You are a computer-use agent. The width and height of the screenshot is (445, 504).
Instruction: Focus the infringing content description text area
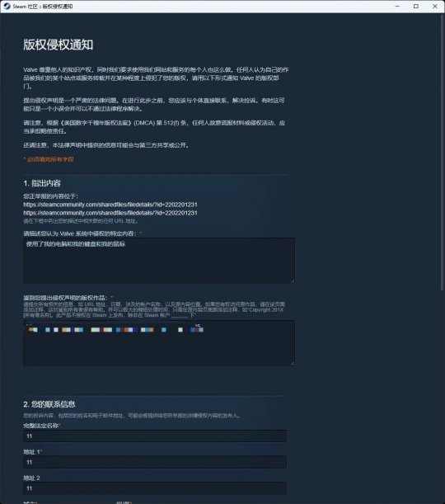pyautogui.click(x=158, y=261)
